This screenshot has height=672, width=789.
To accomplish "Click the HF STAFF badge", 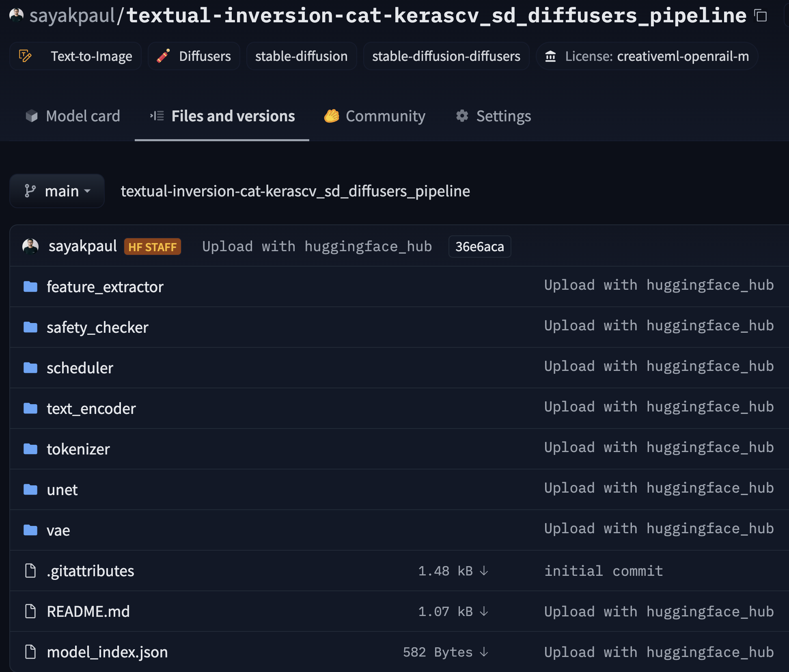I will pyautogui.click(x=153, y=247).
